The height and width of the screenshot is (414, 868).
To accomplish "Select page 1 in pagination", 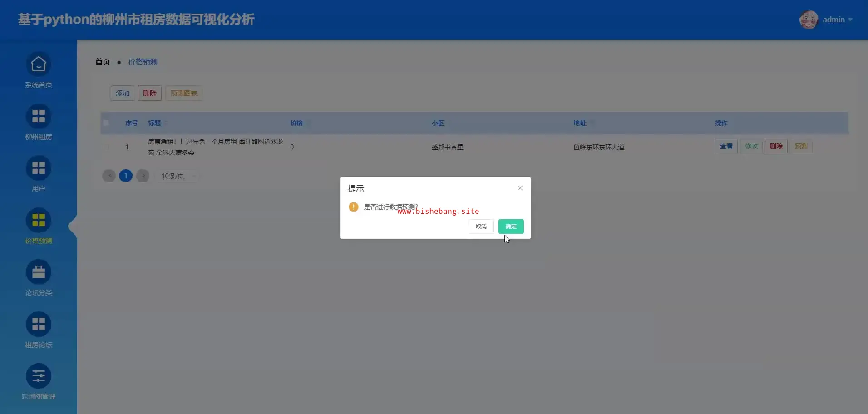I will click(126, 176).
